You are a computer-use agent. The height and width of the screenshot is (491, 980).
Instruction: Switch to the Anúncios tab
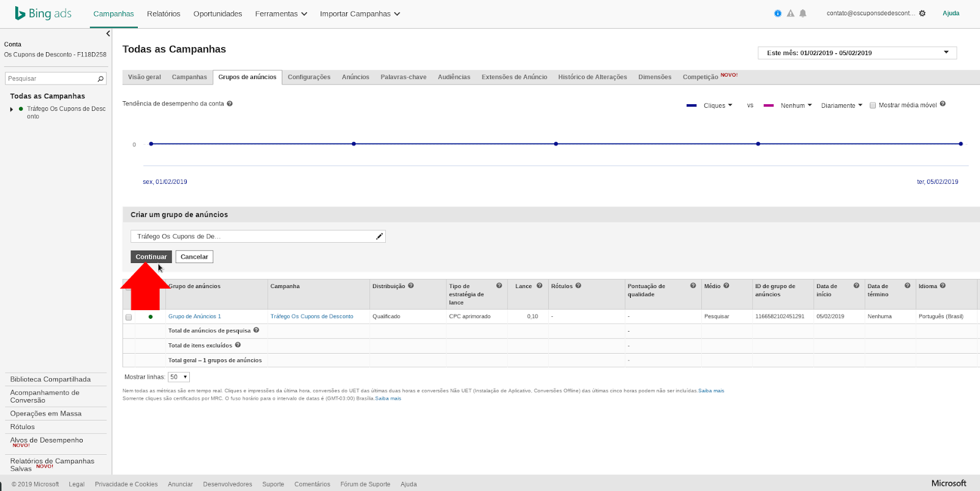tap(355, 77)
